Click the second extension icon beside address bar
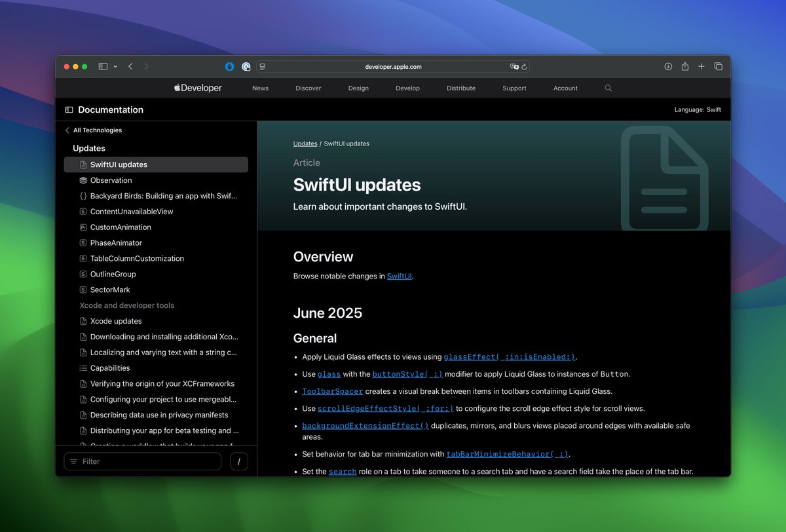 [x=246, y=66]
